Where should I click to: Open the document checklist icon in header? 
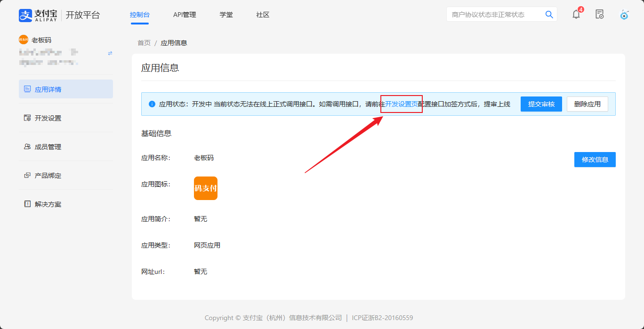point(599,15)
